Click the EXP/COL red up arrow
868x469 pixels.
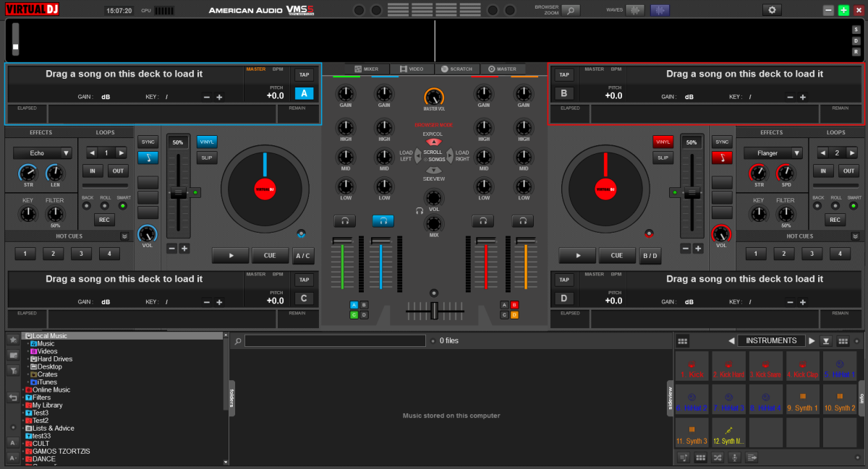pyautogui.click(x=433, y=142)
